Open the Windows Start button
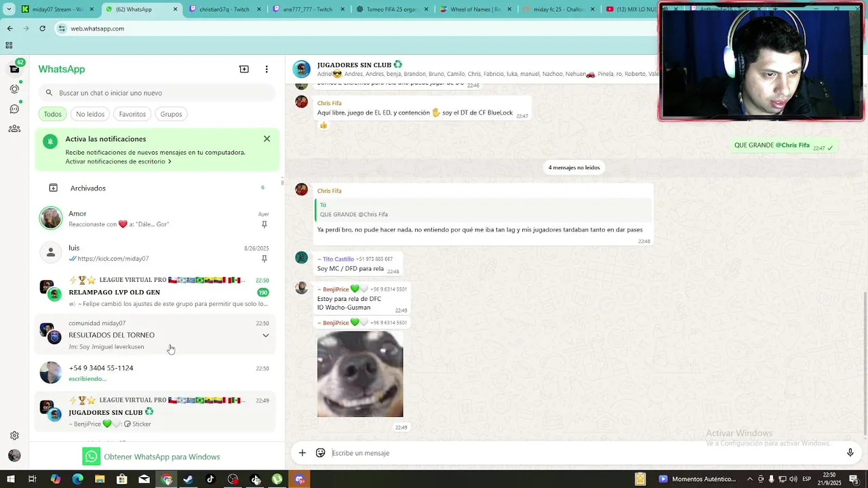 coord(10,479)
